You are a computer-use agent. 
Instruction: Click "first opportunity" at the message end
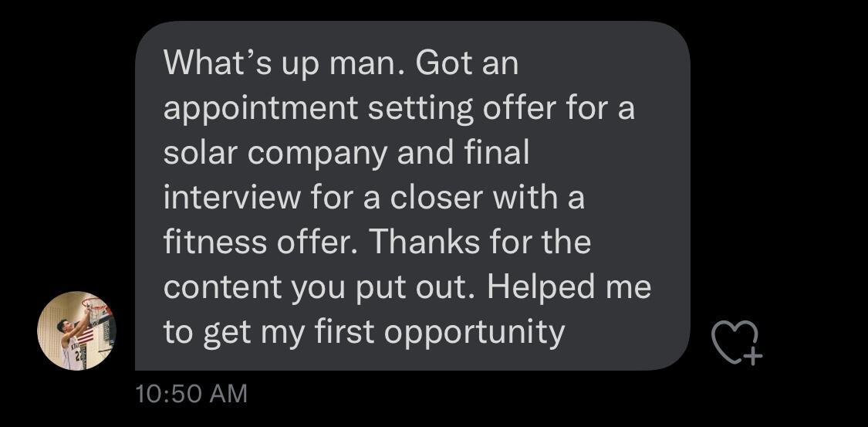(440, 332)
